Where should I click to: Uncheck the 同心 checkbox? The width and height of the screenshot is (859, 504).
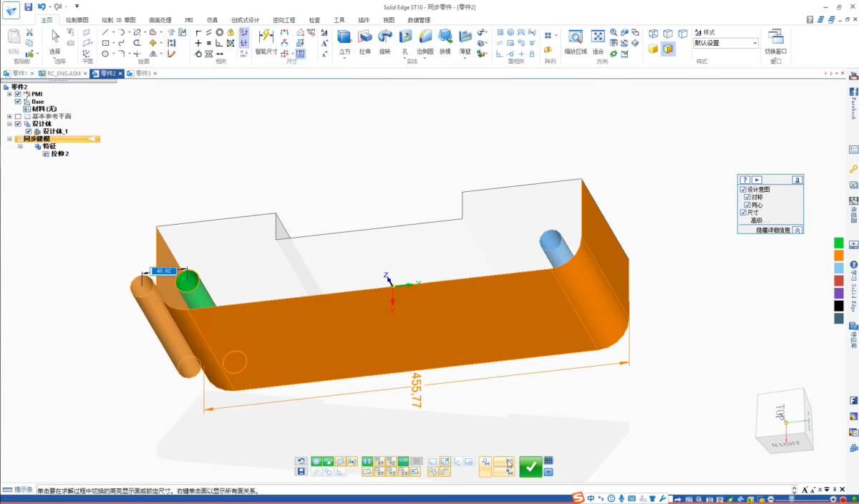coord(748,205)
